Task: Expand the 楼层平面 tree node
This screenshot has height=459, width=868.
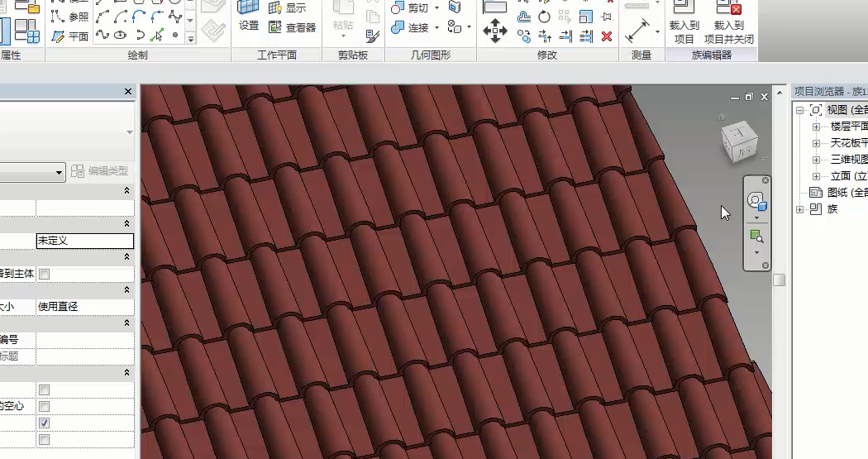Action: tap(816, 127)
